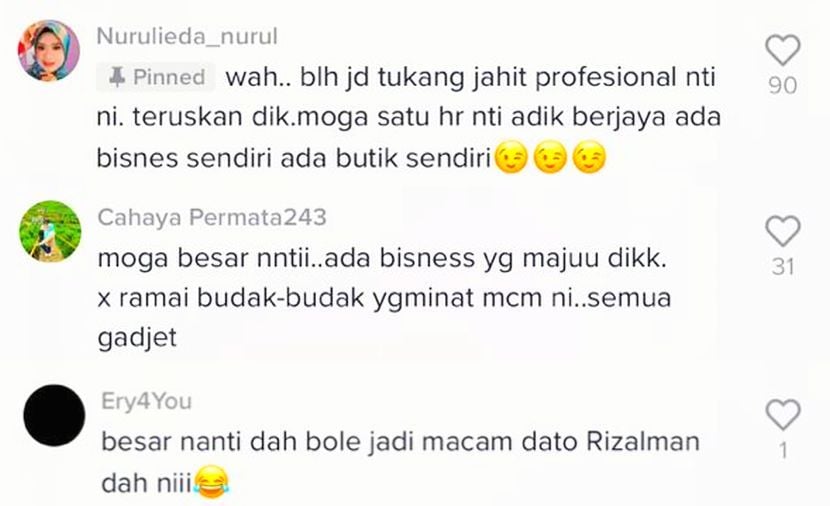This screenshot has width=830, height=506.
Task: Select the Ery4You username
Action: (146, 402)
